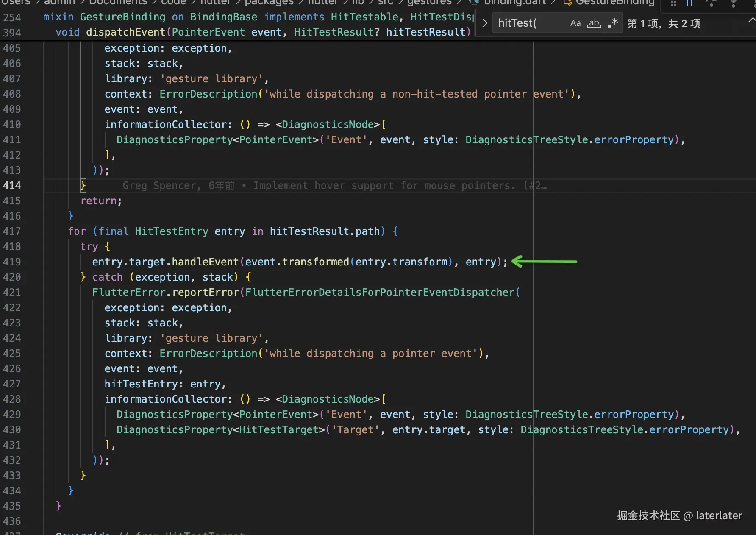Open the gestures folder breadcrumb

point(429,3)
